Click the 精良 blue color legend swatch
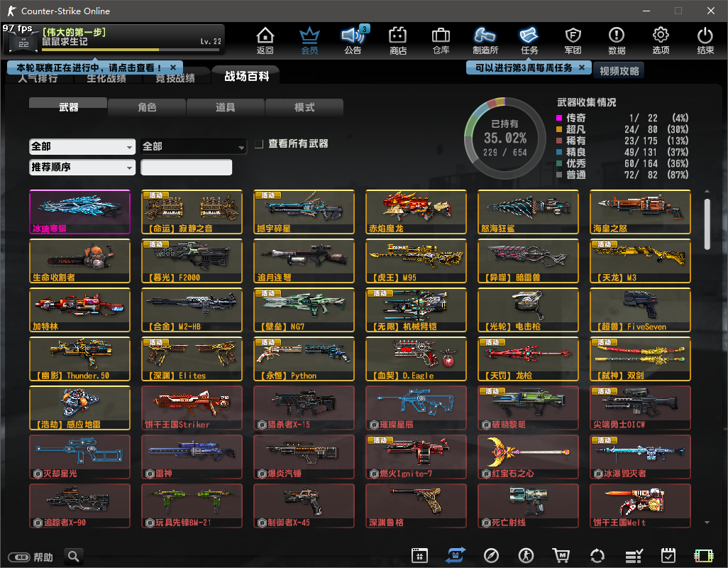 point(559,152)
